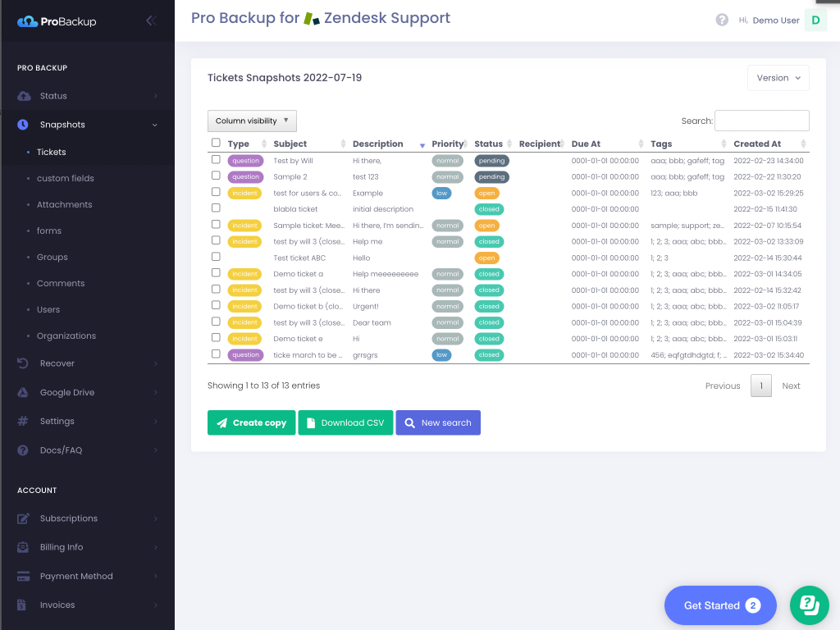
Task: Click the help question mark icon in header
Action: pos(722,21)
